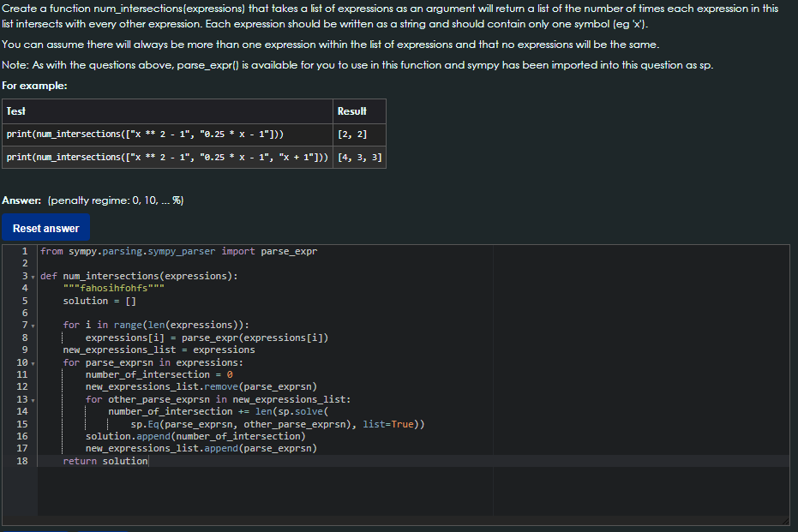Click 'new_expressions_list = expressions' on line 9

tap(159, 350)
